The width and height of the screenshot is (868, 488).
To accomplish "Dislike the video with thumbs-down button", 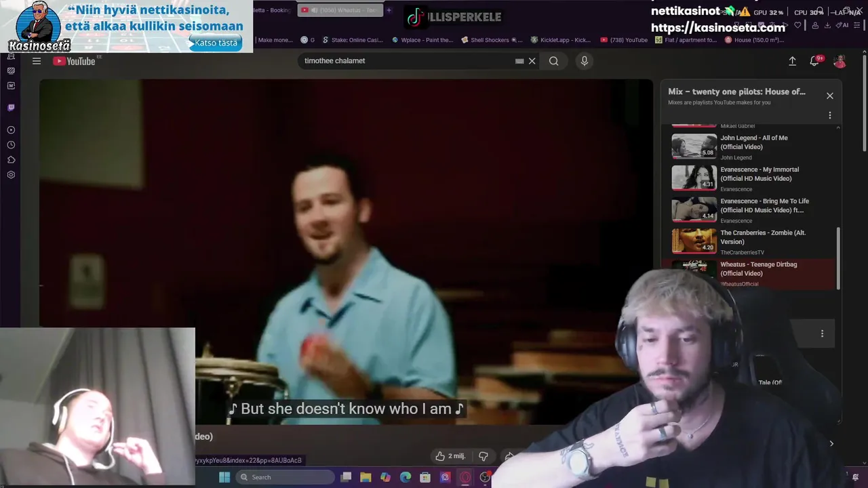I will (484, 456).
